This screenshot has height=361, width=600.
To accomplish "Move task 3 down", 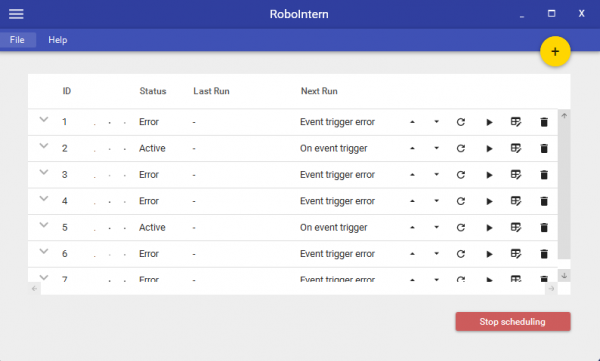I will point(436,175).
